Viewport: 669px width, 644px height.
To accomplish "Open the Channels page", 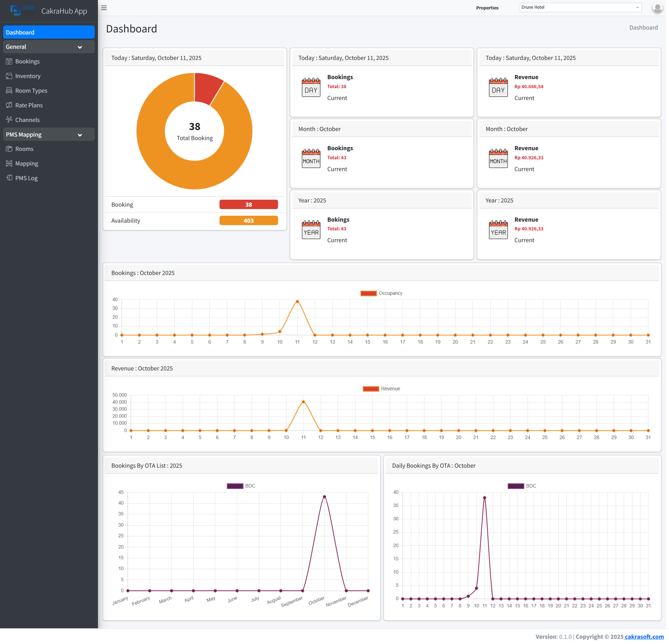I will (27, 120).
